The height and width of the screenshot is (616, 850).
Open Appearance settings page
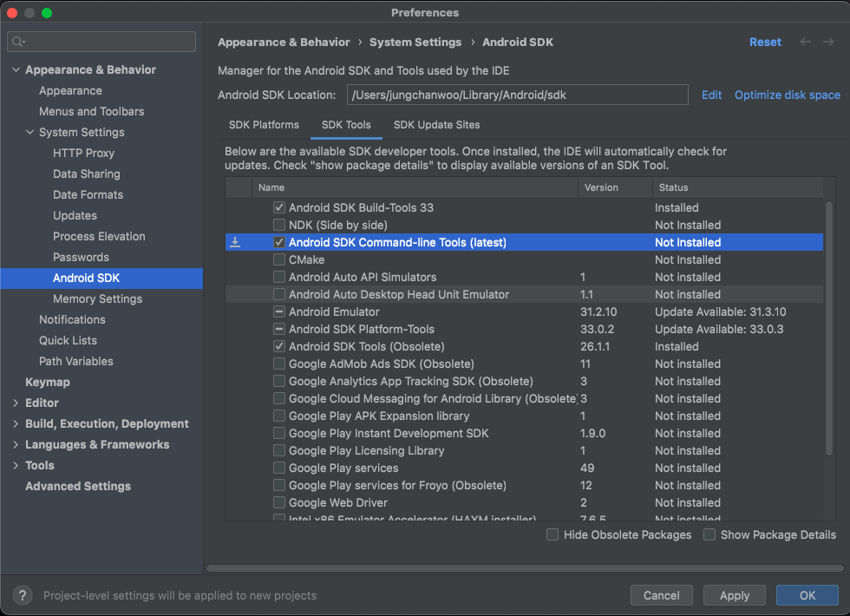click(x=70, y=90)
